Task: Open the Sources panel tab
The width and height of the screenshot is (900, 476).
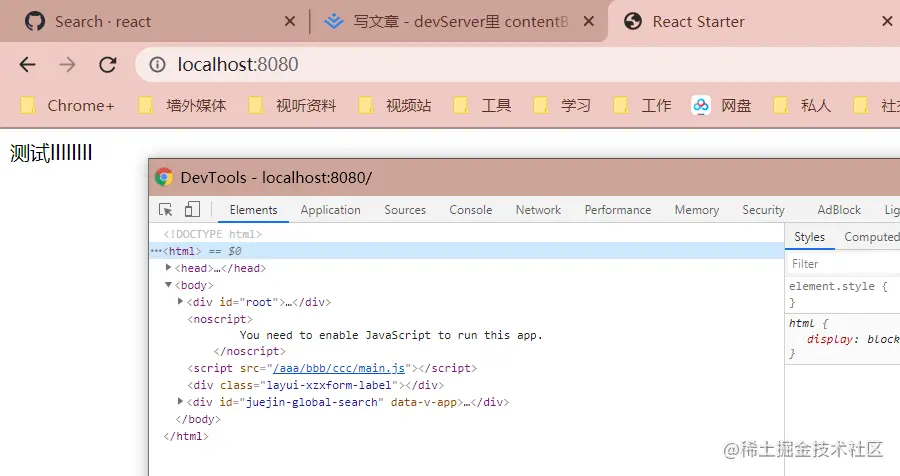Action: (405, 210)
